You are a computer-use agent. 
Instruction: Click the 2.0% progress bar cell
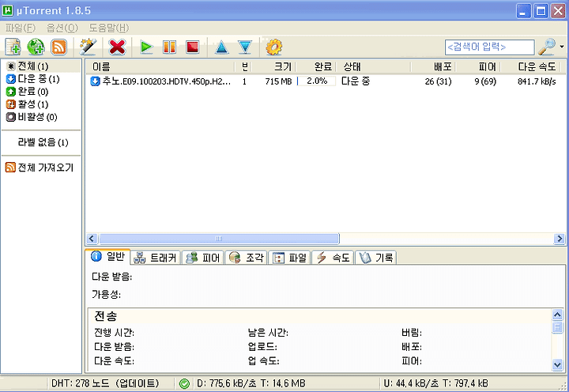pyautogui.click(x=316, y=81)
